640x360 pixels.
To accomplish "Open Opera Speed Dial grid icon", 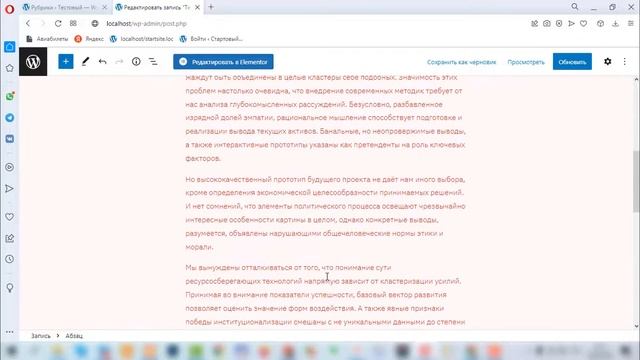I will [x=73, y=24].
